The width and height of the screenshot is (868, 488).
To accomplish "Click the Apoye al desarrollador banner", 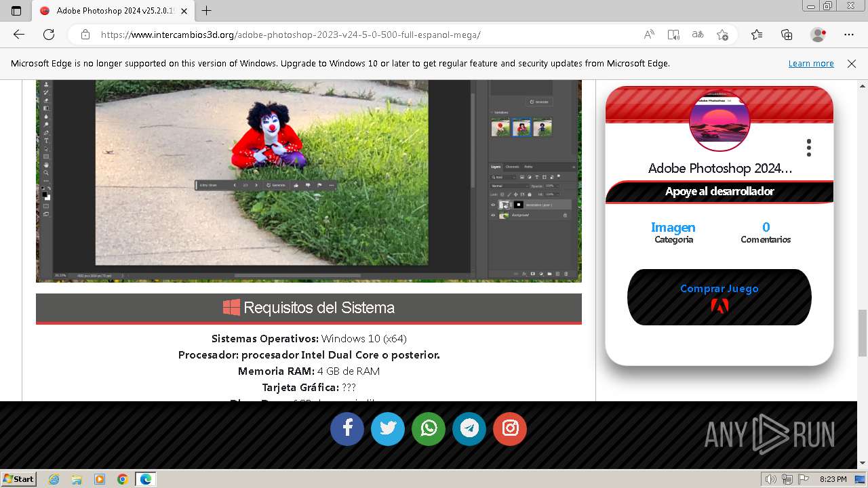I will (x=719, y=192).
